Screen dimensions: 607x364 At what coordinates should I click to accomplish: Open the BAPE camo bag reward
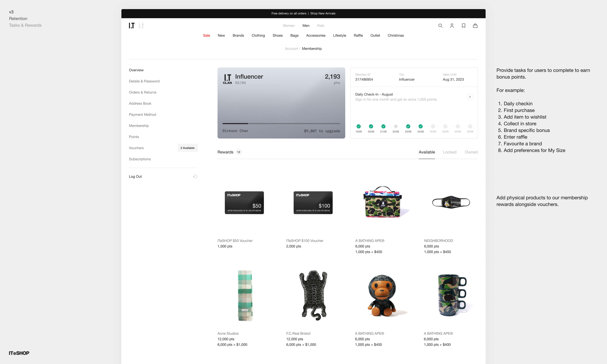tap(383, 202)
